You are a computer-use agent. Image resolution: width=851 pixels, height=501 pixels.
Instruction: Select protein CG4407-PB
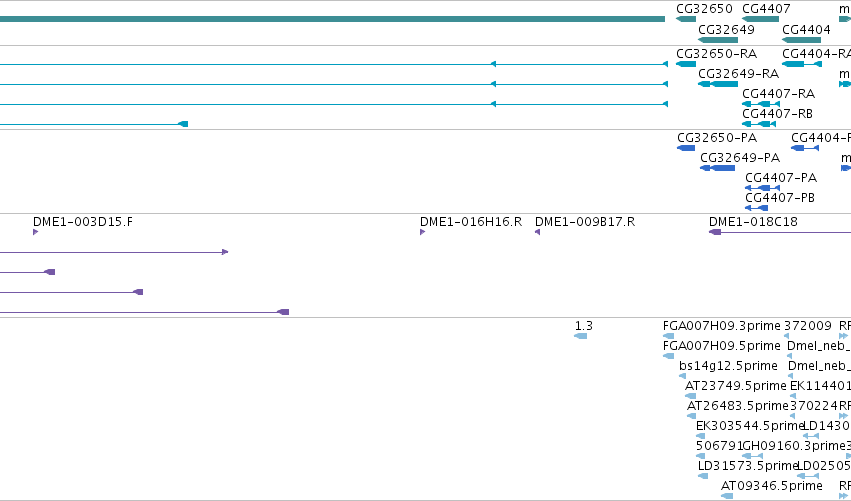(x=757, y=208)
